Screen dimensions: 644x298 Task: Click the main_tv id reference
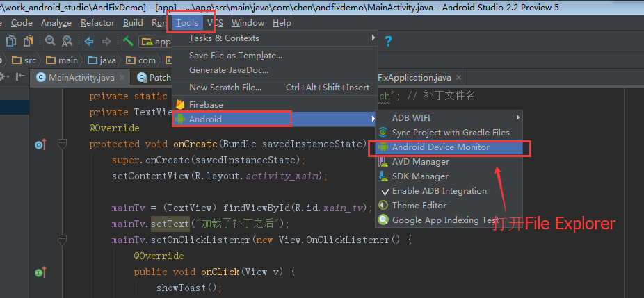click(x=343, y=208)
